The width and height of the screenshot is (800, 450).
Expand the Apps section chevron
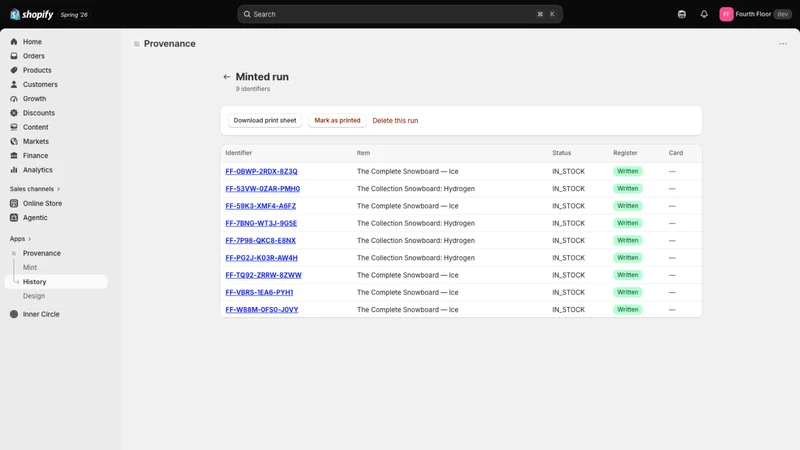(x=30, y=239)
